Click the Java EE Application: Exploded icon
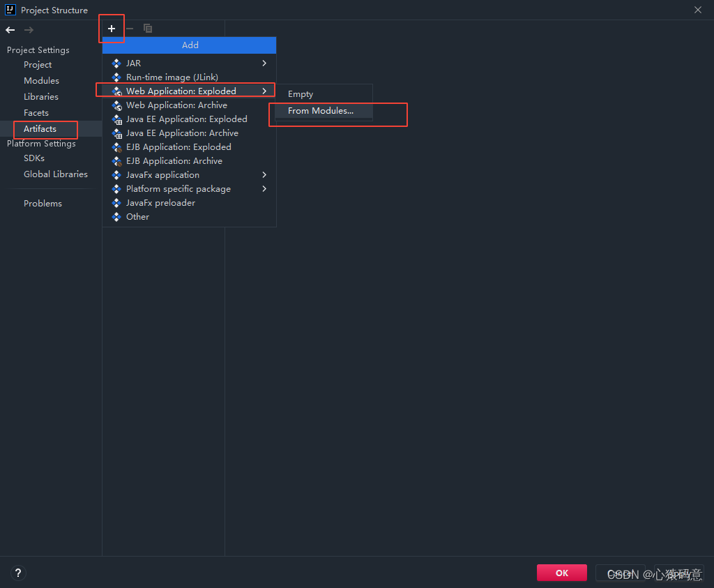The image size is (714, 588). coord(117,119)
